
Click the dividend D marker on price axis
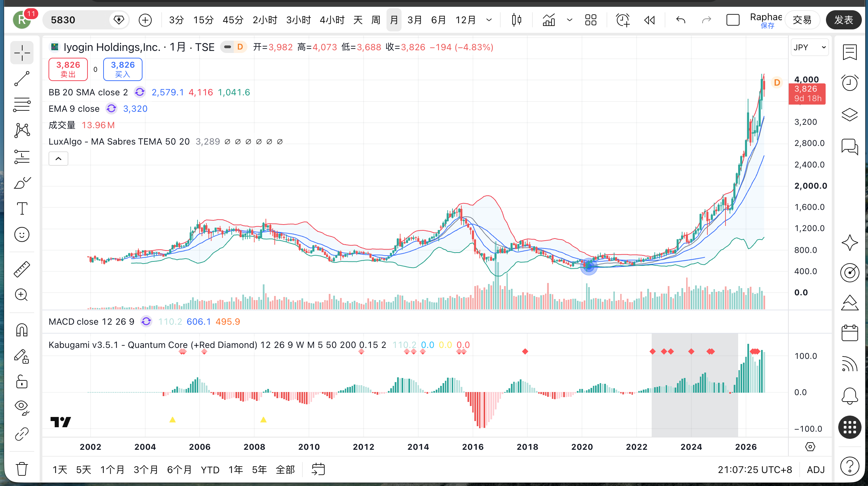pyautogui.click(x=777, y=82)
